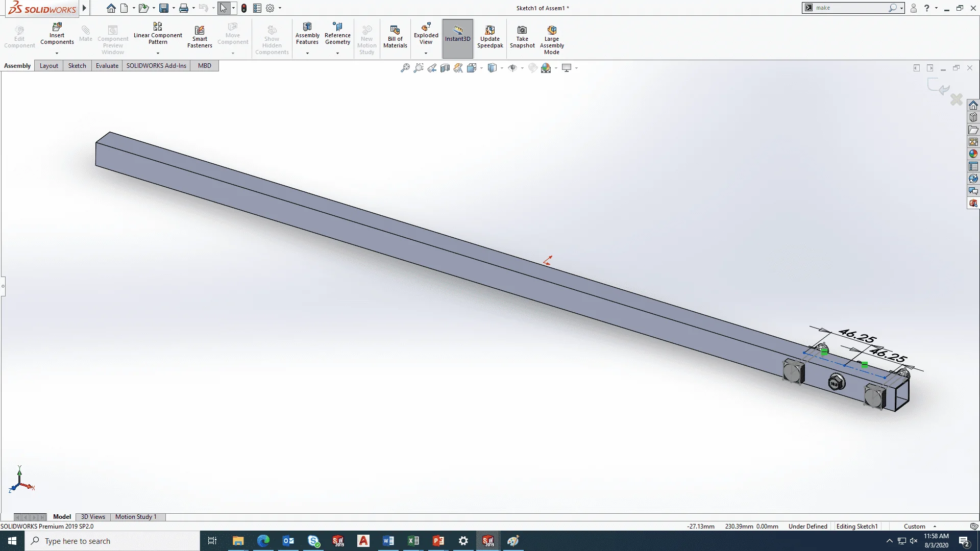Click Smart Fasteners tool
This screenshot has height=551, width=980.
200,36
